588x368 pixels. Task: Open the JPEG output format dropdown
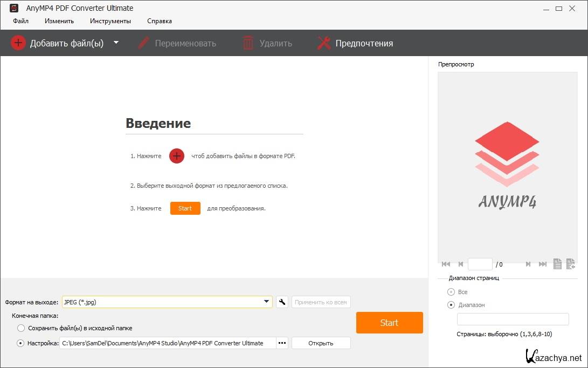[267, 302]
